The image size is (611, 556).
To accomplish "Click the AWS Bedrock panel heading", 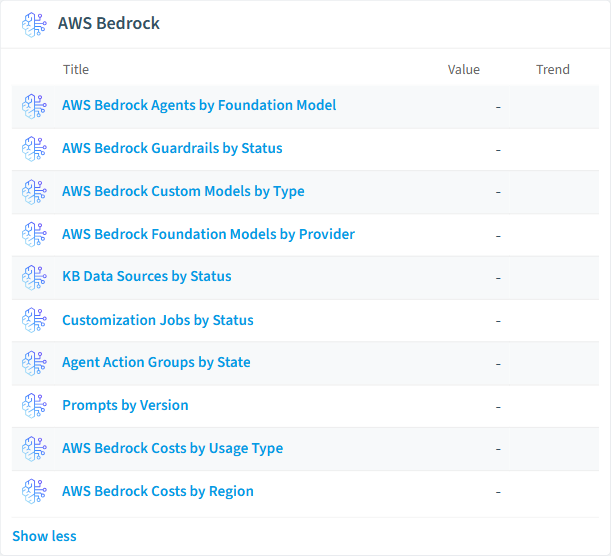I will (x=109, y=23).
